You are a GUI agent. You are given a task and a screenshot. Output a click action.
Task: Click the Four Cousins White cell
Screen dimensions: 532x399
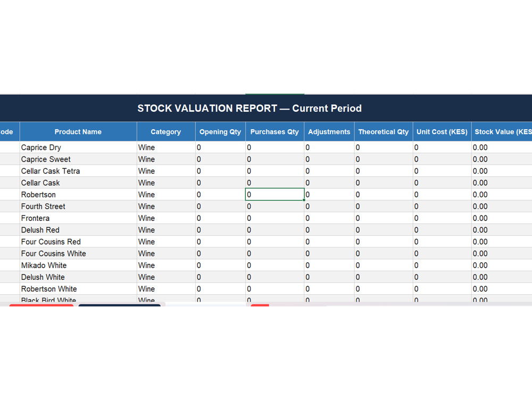tap(78, 253)
